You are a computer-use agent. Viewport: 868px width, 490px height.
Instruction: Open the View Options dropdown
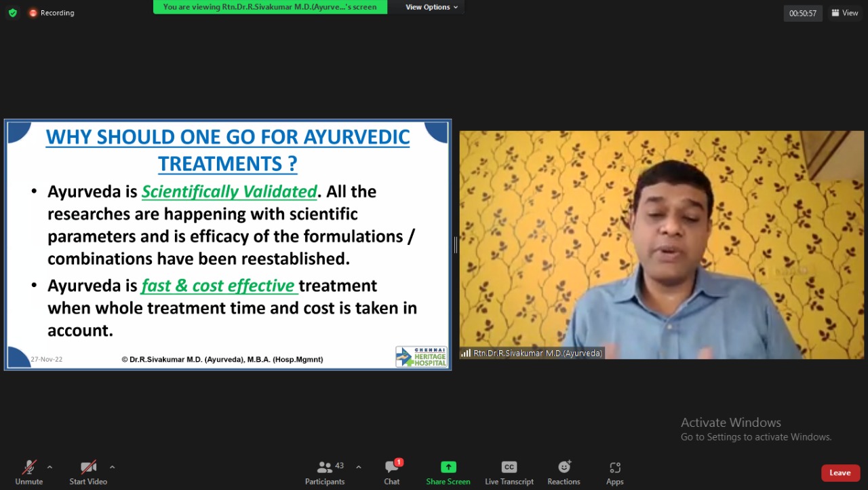431,7
